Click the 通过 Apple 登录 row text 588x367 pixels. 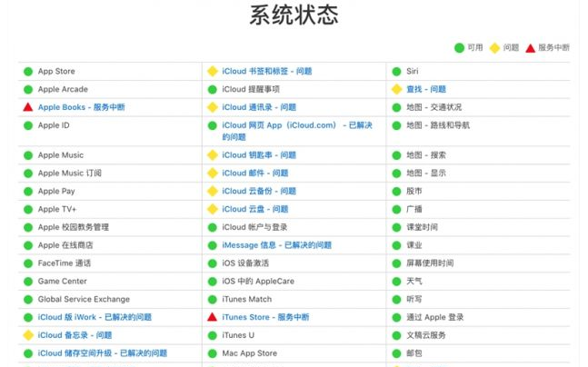click(435, 317)
